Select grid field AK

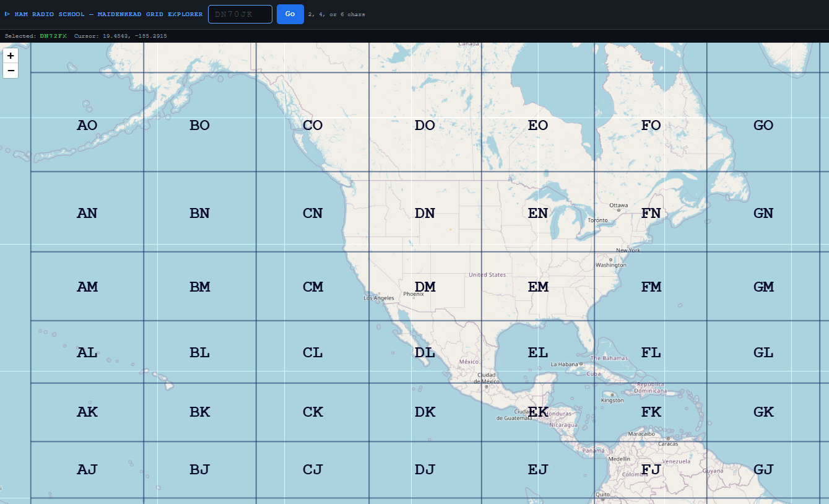(87, 412)
